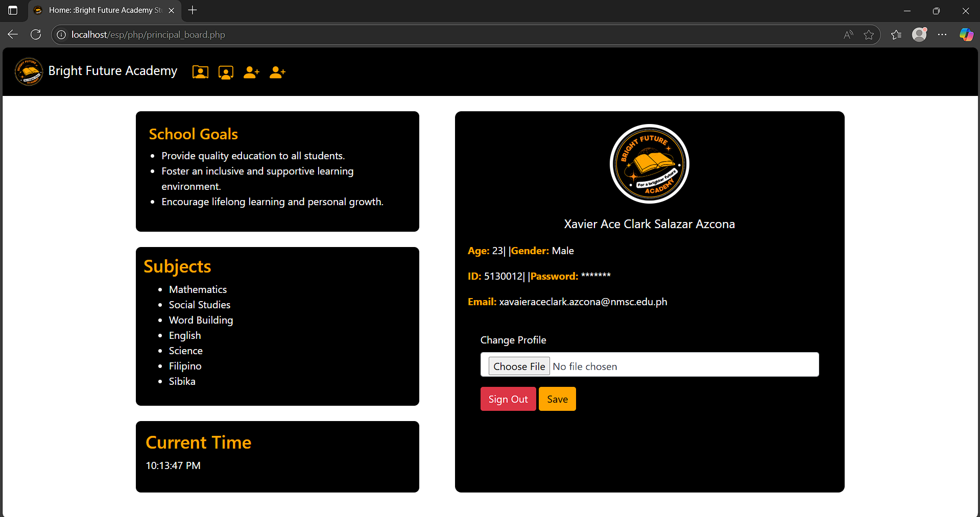Click the back navigation arrow
This screenshot has height=517, width=980.
point(12,34)
